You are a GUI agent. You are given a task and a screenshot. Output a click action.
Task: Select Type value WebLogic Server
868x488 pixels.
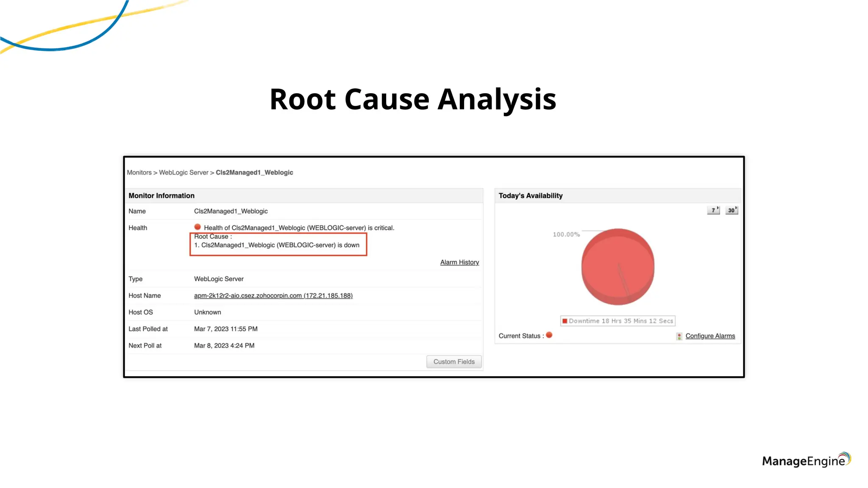(x=219, y=279)
